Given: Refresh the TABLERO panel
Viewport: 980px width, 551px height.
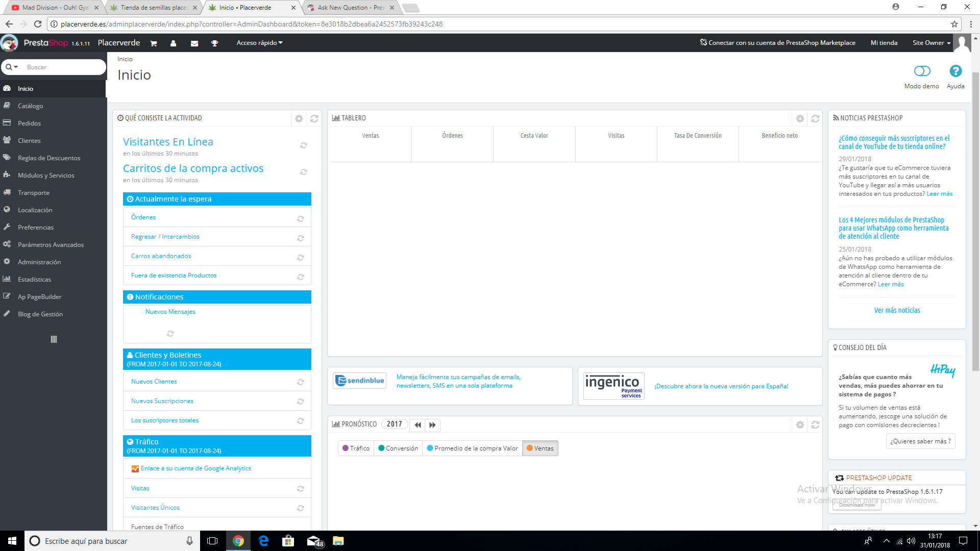Looking at the screenshot, I should tap(815, 118).
